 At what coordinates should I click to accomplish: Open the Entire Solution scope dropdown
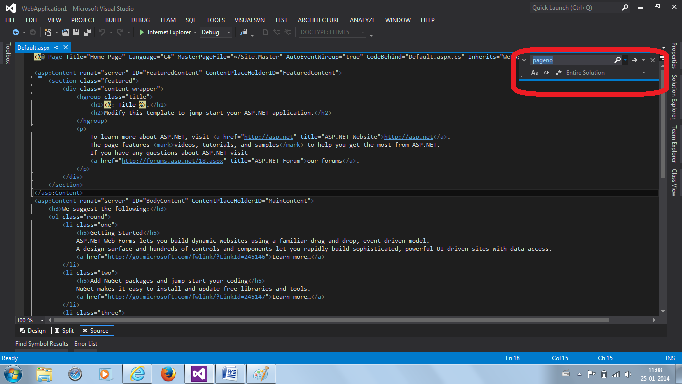click(x=644, y=73)
